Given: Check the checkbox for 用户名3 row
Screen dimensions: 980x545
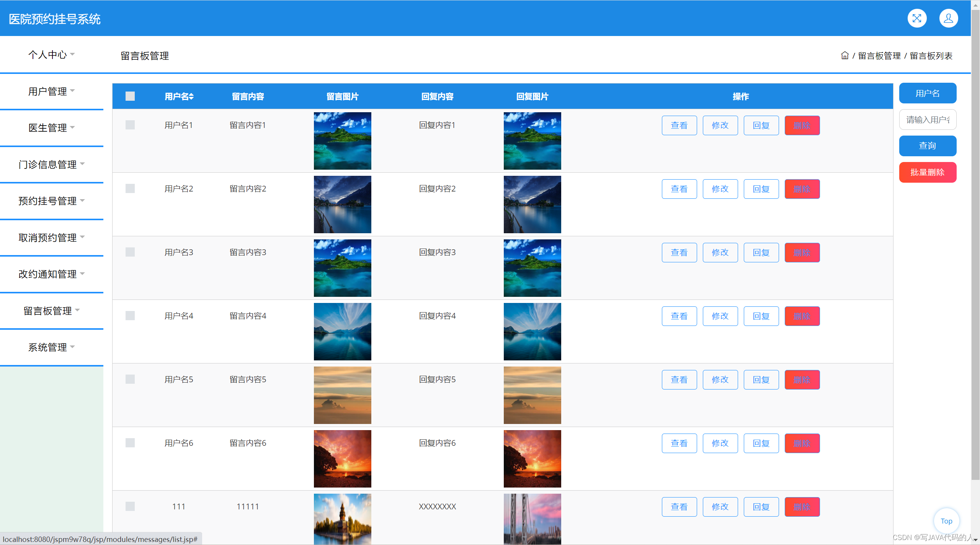Looking at the screenshot, I should 130,252.
